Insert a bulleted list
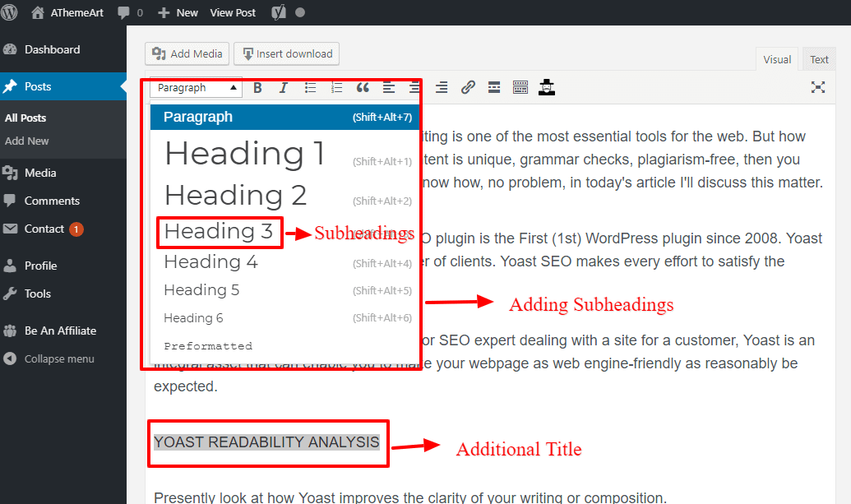Image resolution: width=851 pixels, height=504 pixels. point(310,88)
